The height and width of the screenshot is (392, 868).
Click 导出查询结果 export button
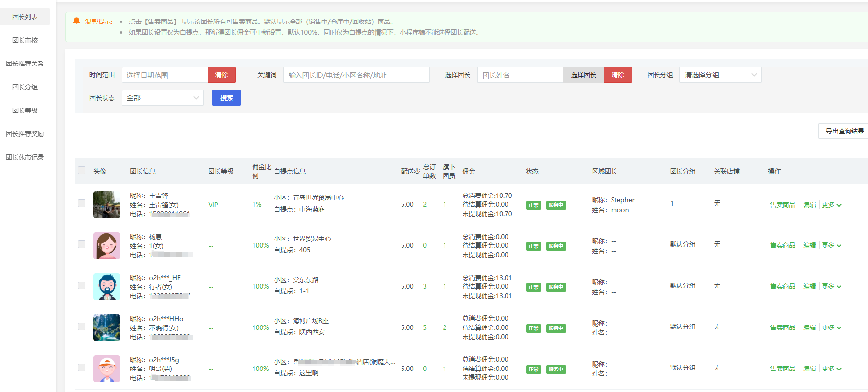tap(844, 131)
